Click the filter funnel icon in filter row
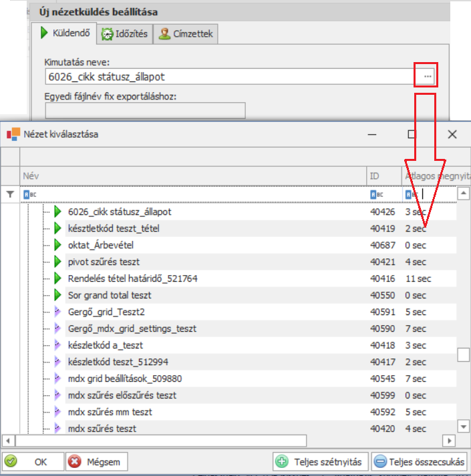This screenshot has width=471, height=476. click(x=9, y=194)
